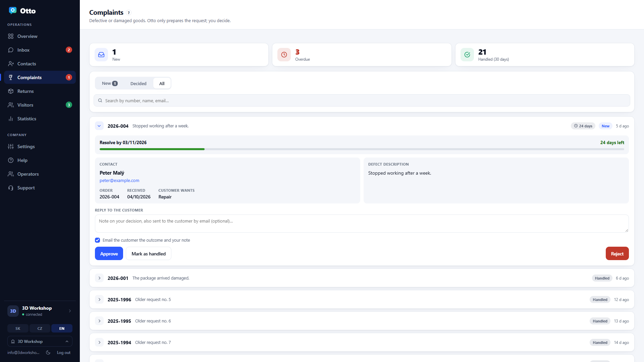Expand complaint 2026-001 row
The image size is (644, 362).
(99, 278)
